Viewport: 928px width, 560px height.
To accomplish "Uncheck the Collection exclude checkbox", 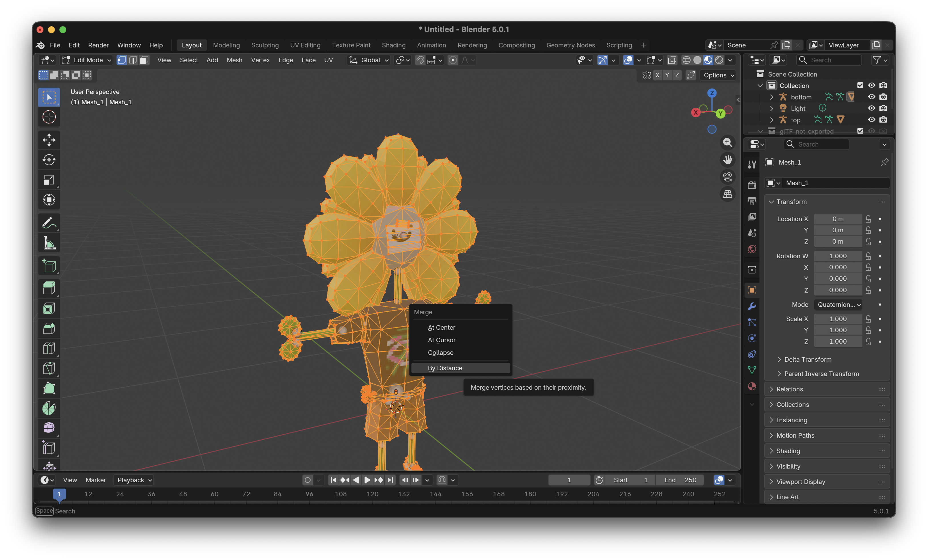I will (860, 85).
